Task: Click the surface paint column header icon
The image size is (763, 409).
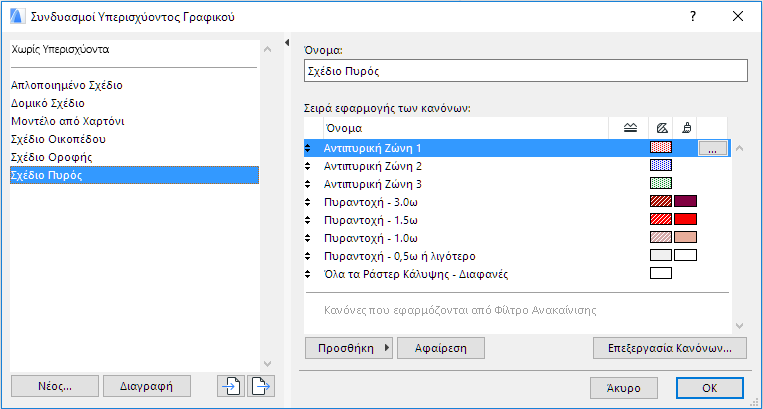Action: 686,128
